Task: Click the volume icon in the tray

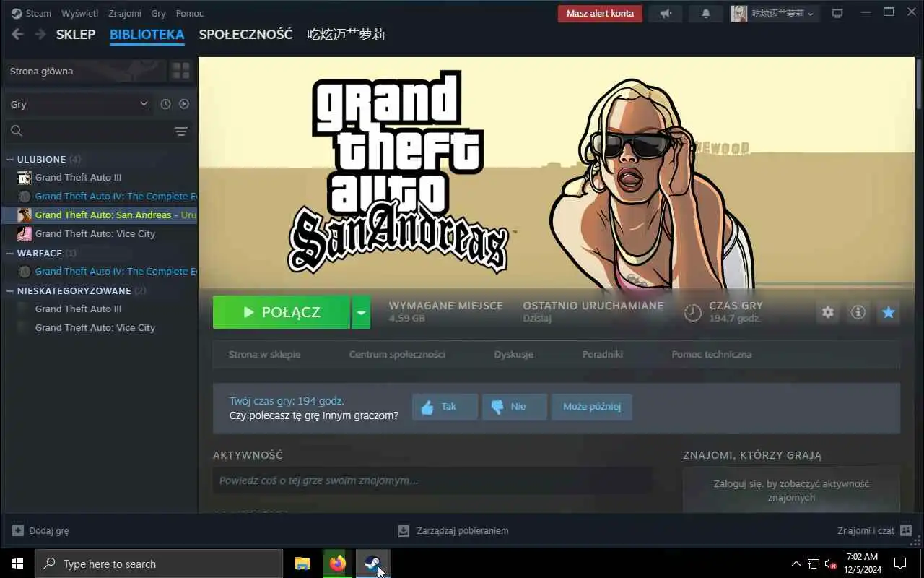Action: click(x=830, y=564)
